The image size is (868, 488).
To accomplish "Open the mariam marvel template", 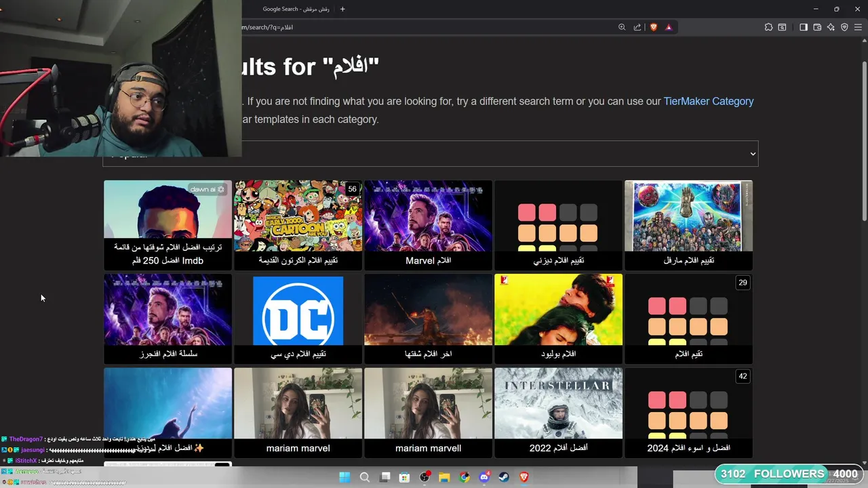I will coord(298,413).
